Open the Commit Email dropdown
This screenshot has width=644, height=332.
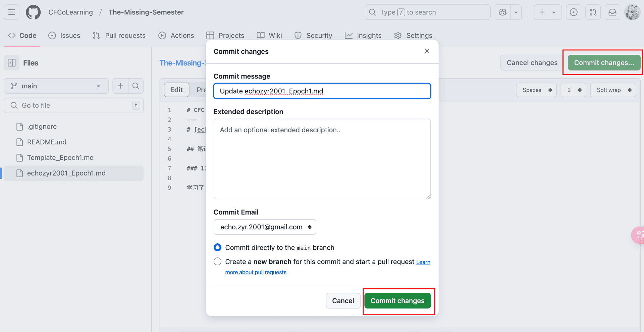coord(265,227)
